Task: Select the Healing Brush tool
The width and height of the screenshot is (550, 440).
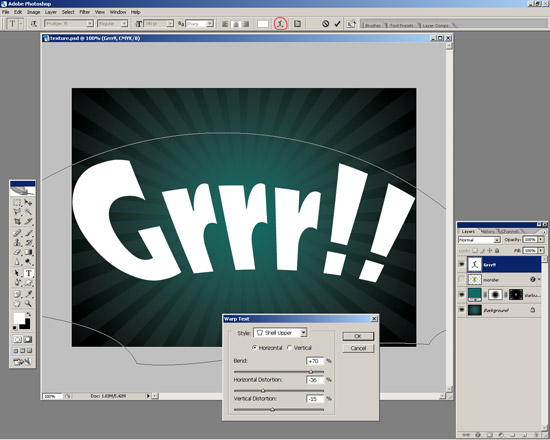Action: [x=17, y=233]
